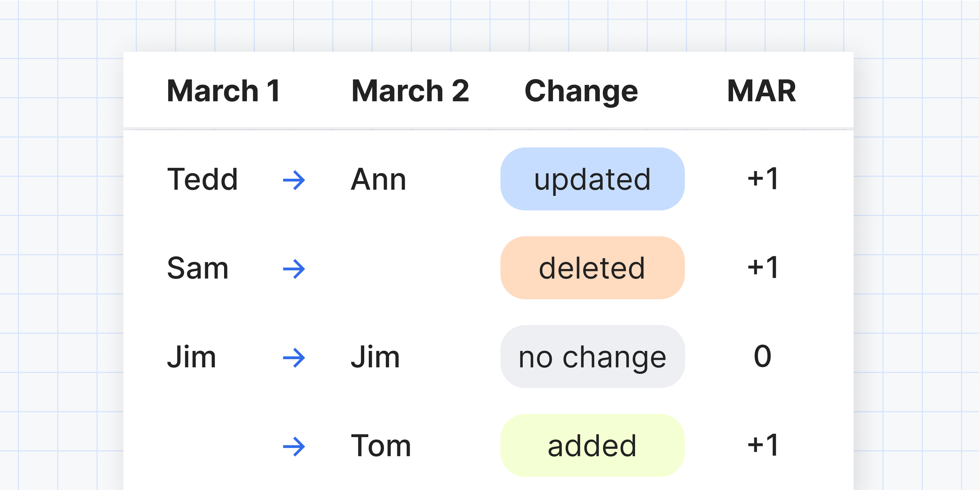Screen dimensions: 980x490
Task: Select the name Sam
Action: coord(198,268)
